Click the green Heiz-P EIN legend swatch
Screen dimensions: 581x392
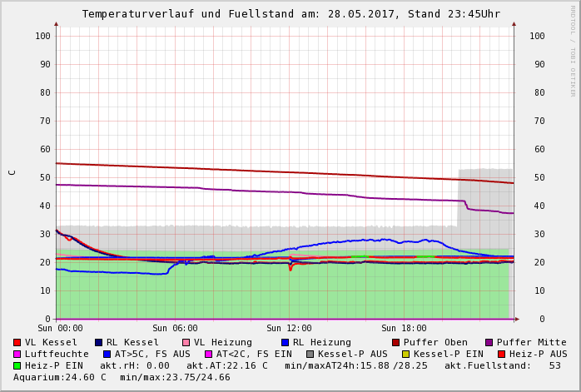click(x=17, y=366)
